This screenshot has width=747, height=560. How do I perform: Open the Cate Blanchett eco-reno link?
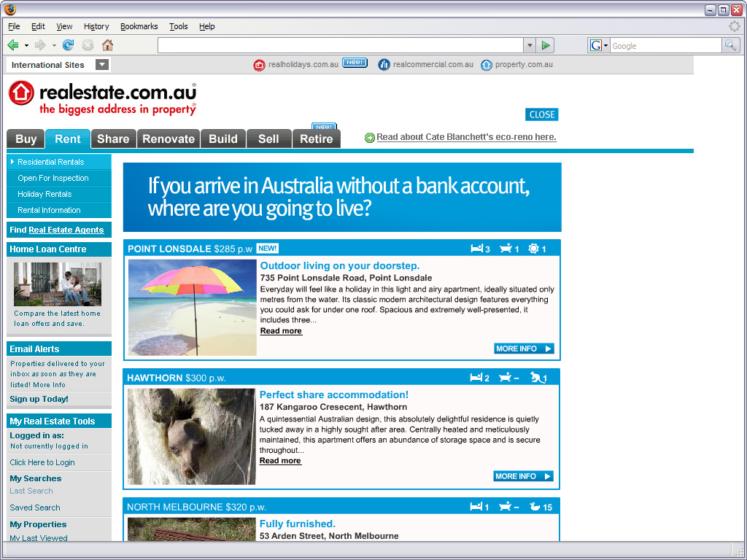[466, 137]
